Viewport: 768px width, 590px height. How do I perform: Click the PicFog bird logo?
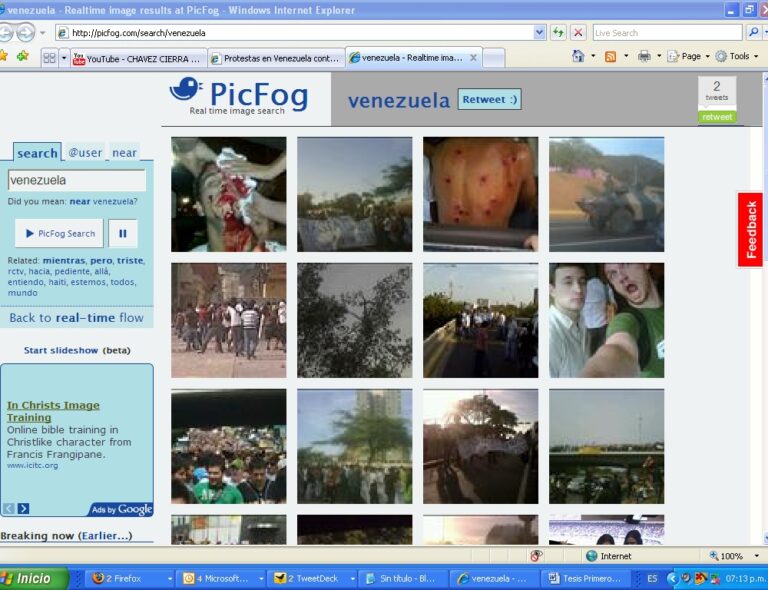[x=186, y=91]
